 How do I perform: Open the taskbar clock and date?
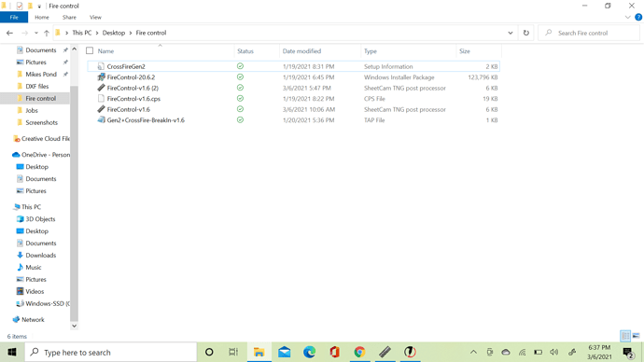tap(599, 352)
